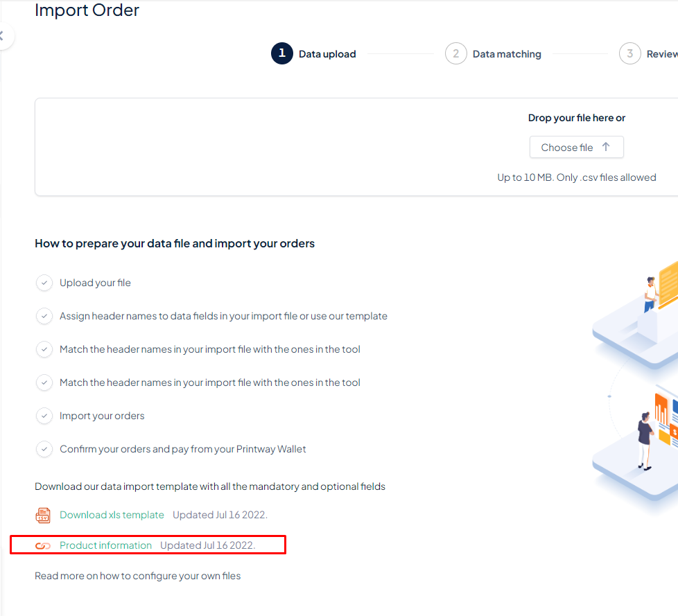Click the CSV file icon beside Download xls template
The image size is (678, 616).
44,515
